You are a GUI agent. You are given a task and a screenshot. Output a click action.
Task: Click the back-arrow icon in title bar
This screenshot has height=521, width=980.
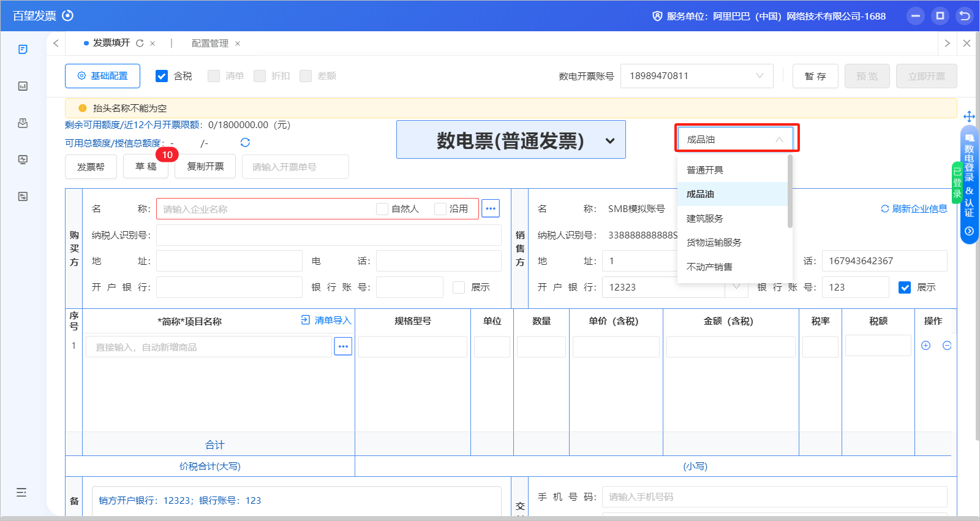click(x=965, y=16)
